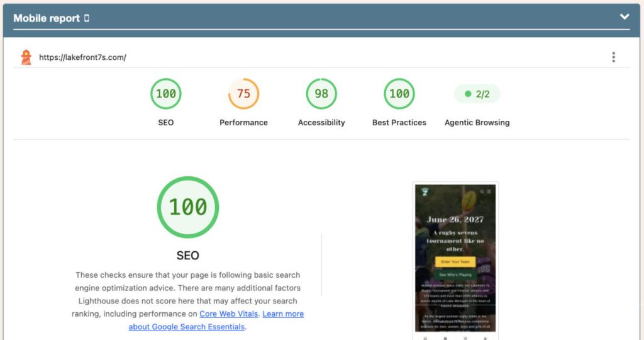The width and height of the screenshot is (644, 340).
Task: Click the SEO label under the score row
Action: tap(166, 123)
